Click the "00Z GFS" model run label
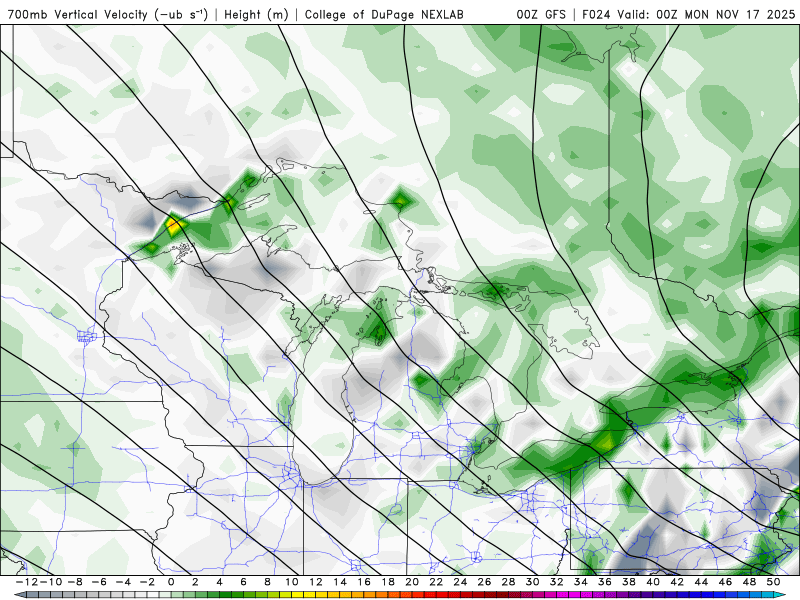 pyautogui.click(x=541, y=14)
